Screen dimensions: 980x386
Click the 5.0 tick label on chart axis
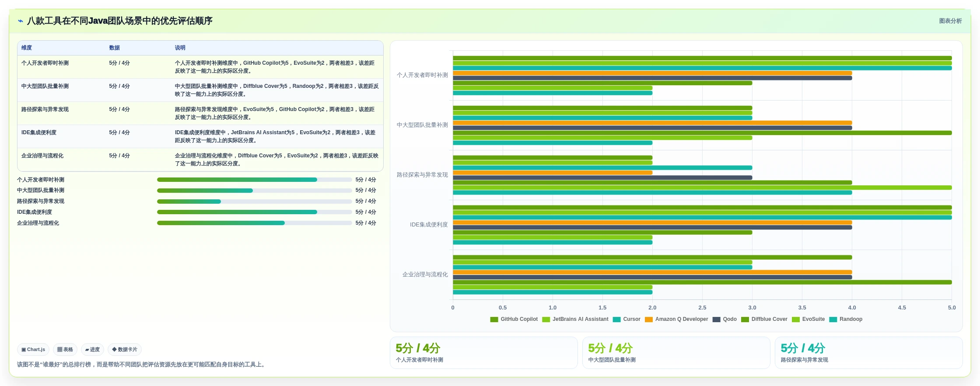952,308
